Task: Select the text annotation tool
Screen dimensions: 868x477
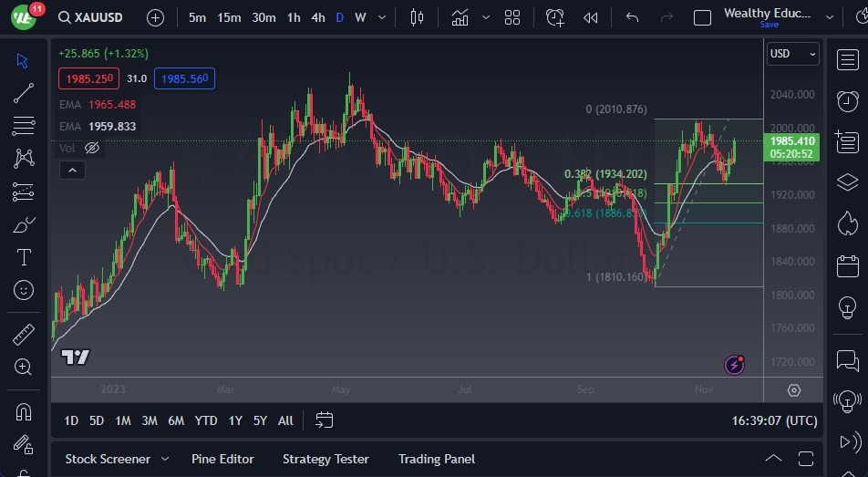Action: coord(24,257)
